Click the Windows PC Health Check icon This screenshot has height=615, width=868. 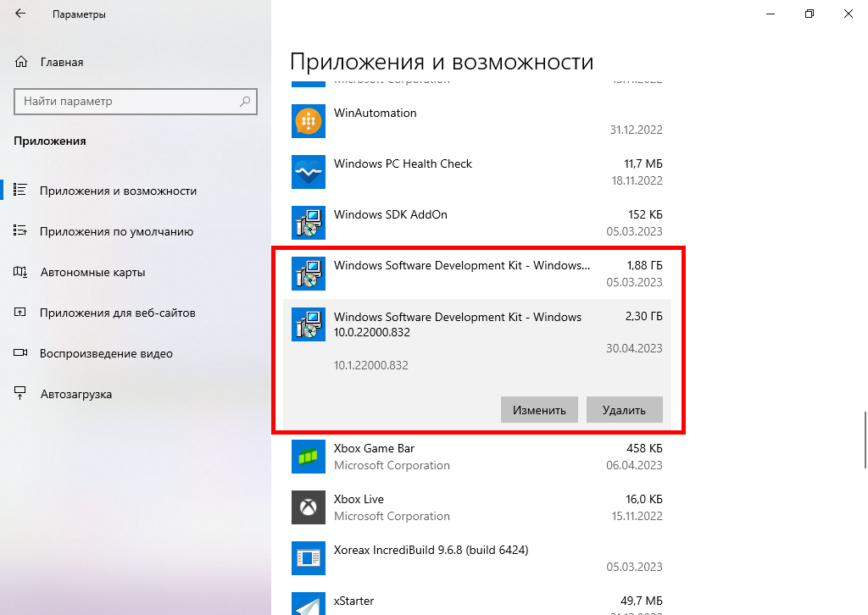309,172
